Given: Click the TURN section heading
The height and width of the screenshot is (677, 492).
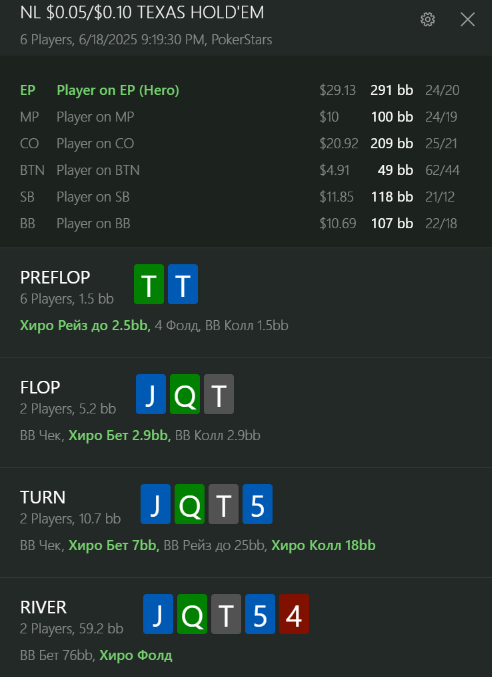Looking at the screenshot, I should click(x=43, y=497).
